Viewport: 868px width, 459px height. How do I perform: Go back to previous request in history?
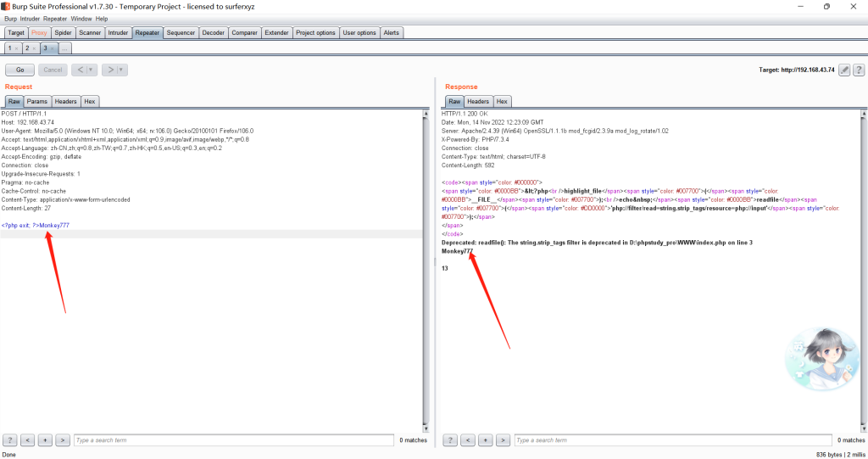tap(79, 70)
